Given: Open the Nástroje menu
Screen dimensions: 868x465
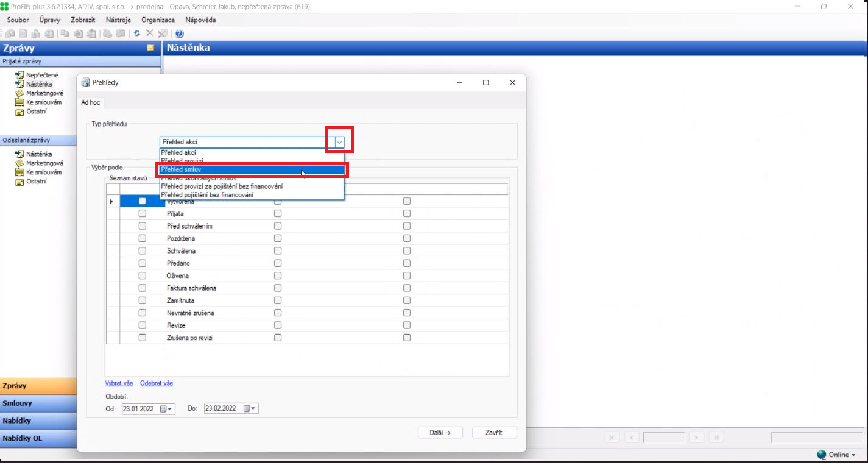Looking at the screenshot, I should [x=118, y=20].
